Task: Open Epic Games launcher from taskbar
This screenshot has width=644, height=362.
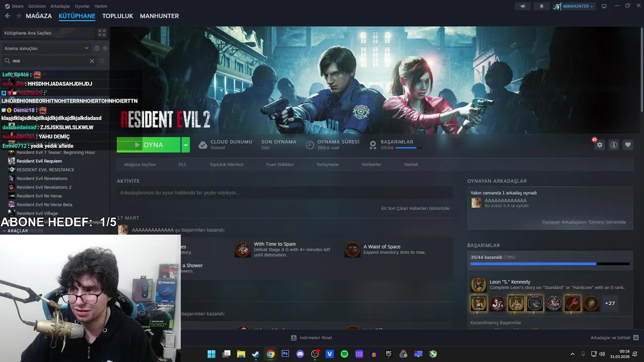Action: click(388, 354)
